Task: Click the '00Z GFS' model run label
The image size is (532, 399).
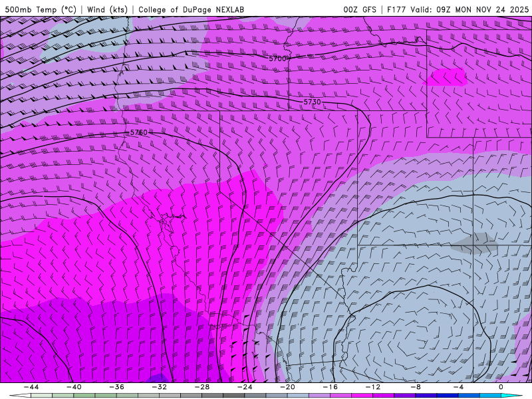Action: pyautogui.click(x=360, y=9)
